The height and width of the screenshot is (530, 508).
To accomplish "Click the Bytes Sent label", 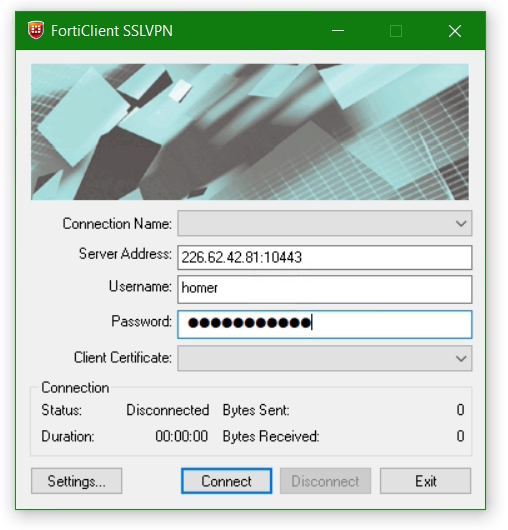I will (x=256, y=410).
